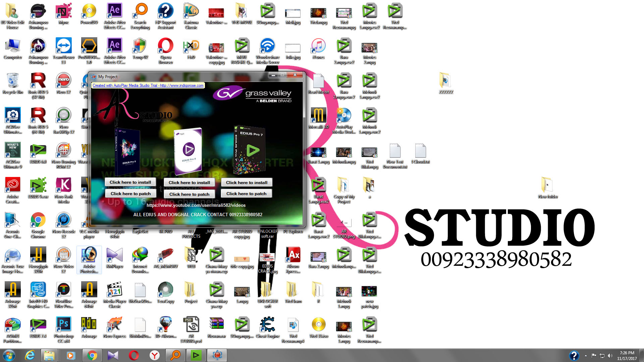Select Nero Burning ROM 12 icon
644x362 pixels.
coord(63,156)
